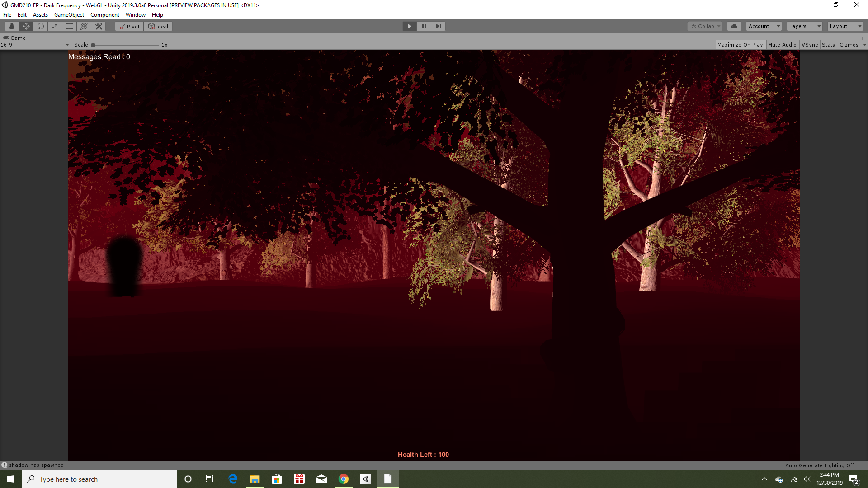
Task: Toggle Mute Audio option
Action: click(782, 45)
